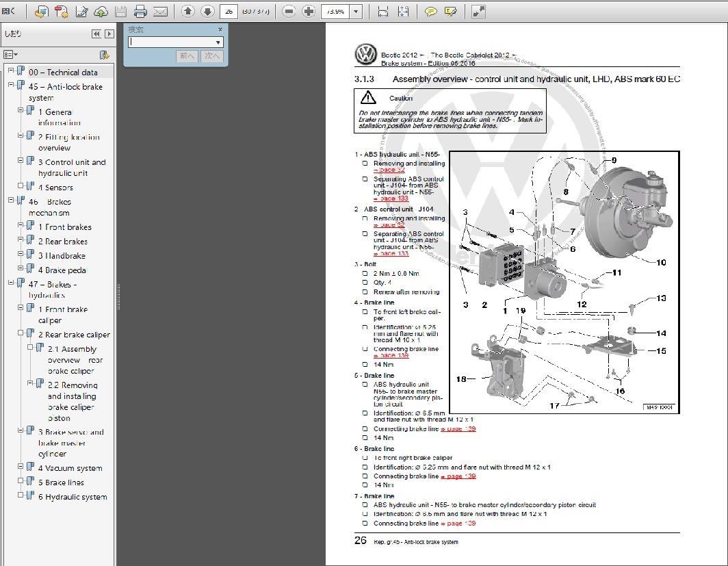This screenshot has height=566, width=728.
Task: Click the sign document pen icon
Action: tap(81, 12)
